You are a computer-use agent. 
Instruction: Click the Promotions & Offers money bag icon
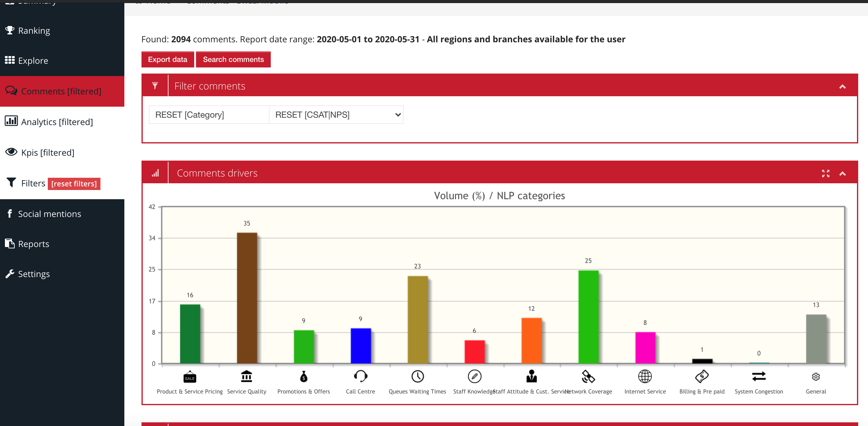(304, 376)
